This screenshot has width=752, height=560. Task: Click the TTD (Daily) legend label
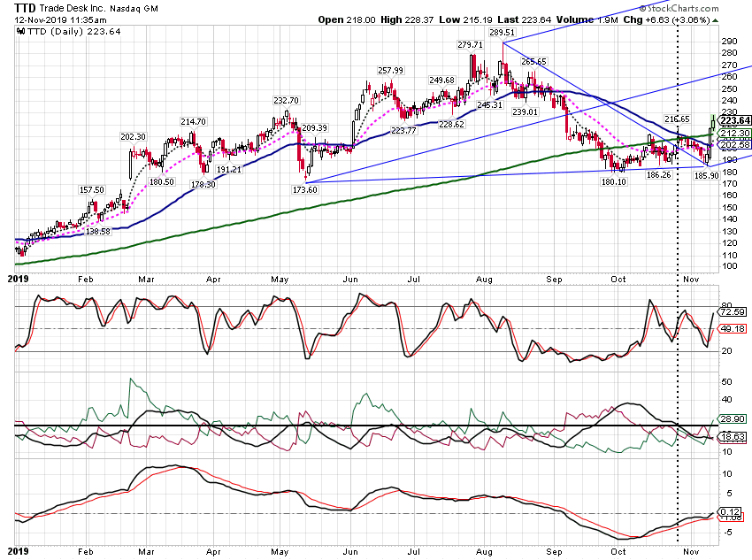(73, 32)
